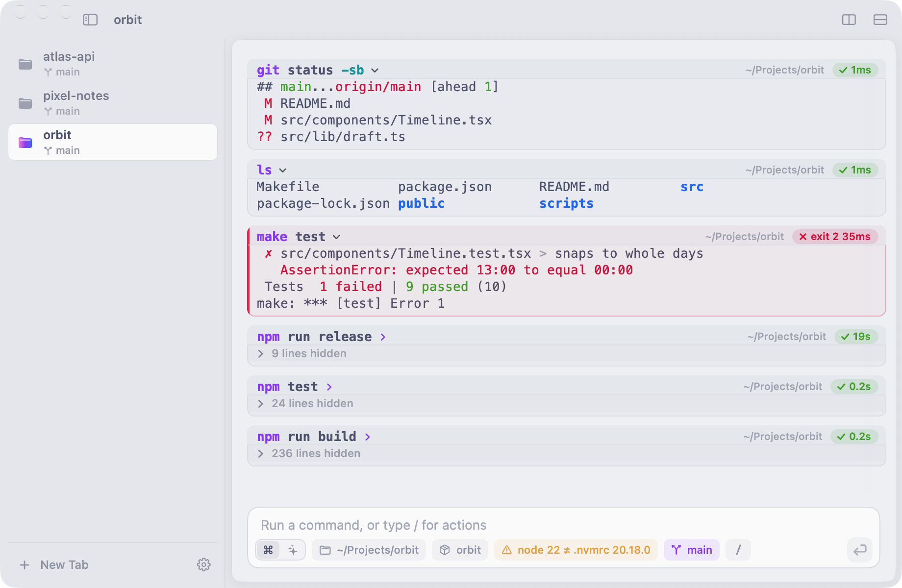Image resolution: width=902 pixels, height=588 pixels.
Task: Click the node version warning chip
Action: tap(576, 550)
